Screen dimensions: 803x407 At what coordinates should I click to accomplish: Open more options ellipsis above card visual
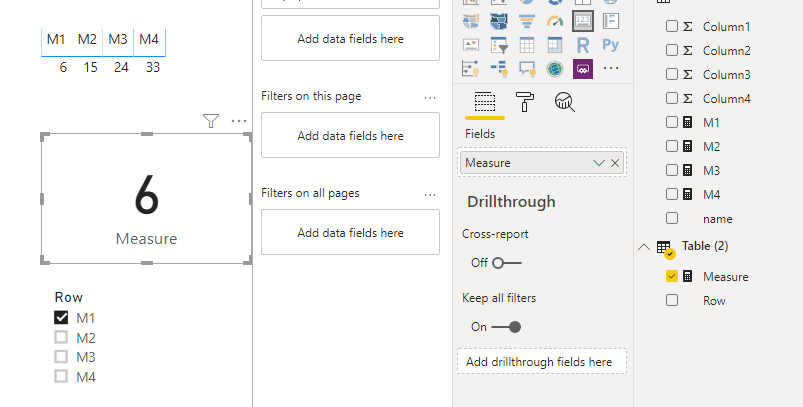239,121
